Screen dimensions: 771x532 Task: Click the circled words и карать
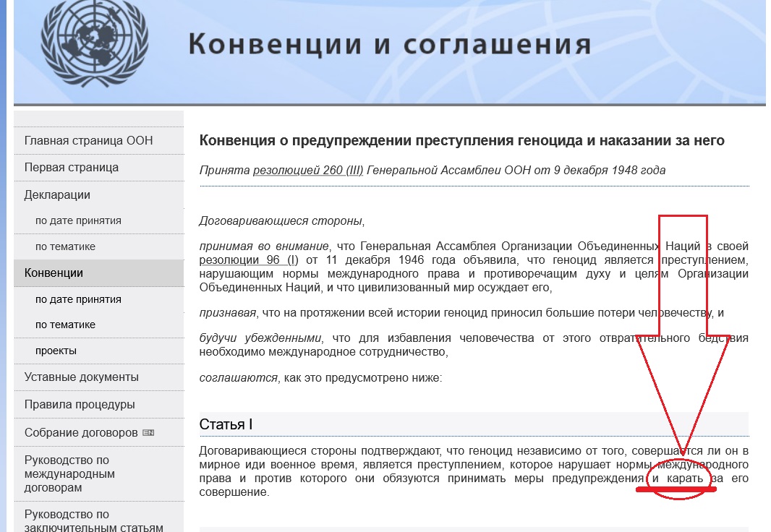point(678,479)
